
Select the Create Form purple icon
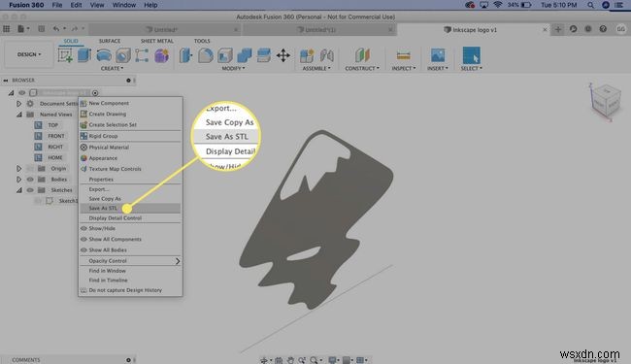(x=162, y=55)
